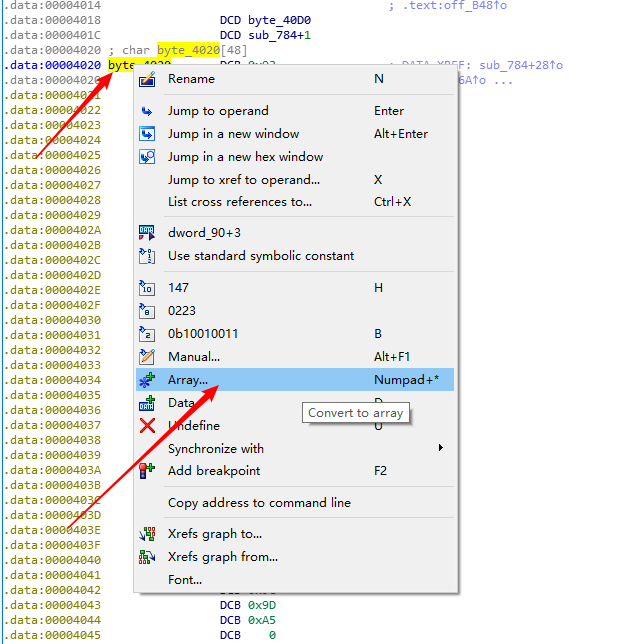Expand the Synchronize with submenu arrow

pyautogui.click(x=441, y=448)
